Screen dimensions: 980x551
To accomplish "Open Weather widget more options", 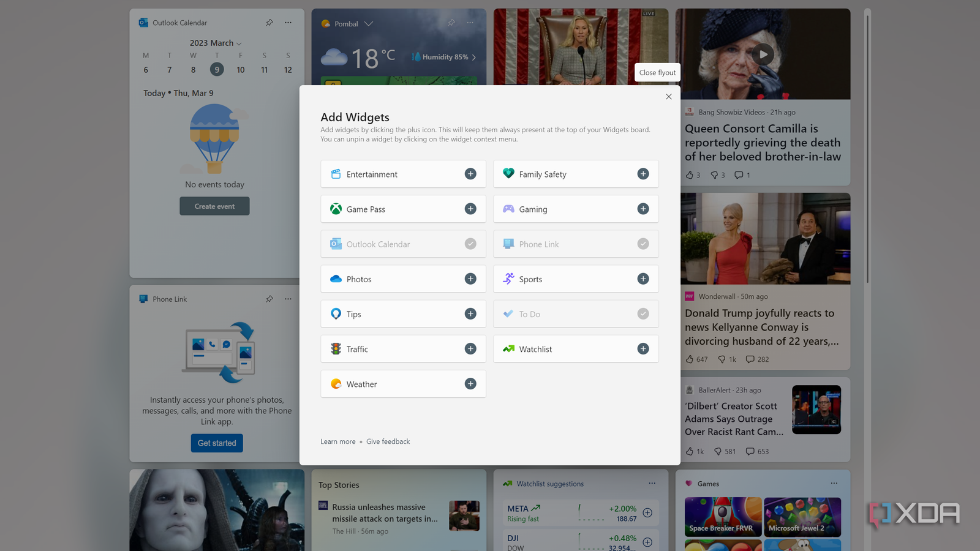I will 470,23.
